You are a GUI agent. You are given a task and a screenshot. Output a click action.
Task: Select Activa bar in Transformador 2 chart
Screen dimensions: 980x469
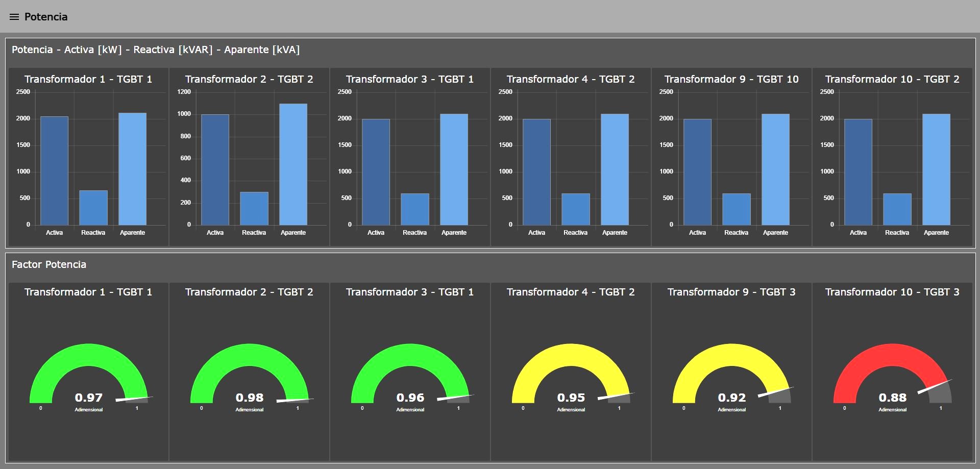click(x=215, y=169)
